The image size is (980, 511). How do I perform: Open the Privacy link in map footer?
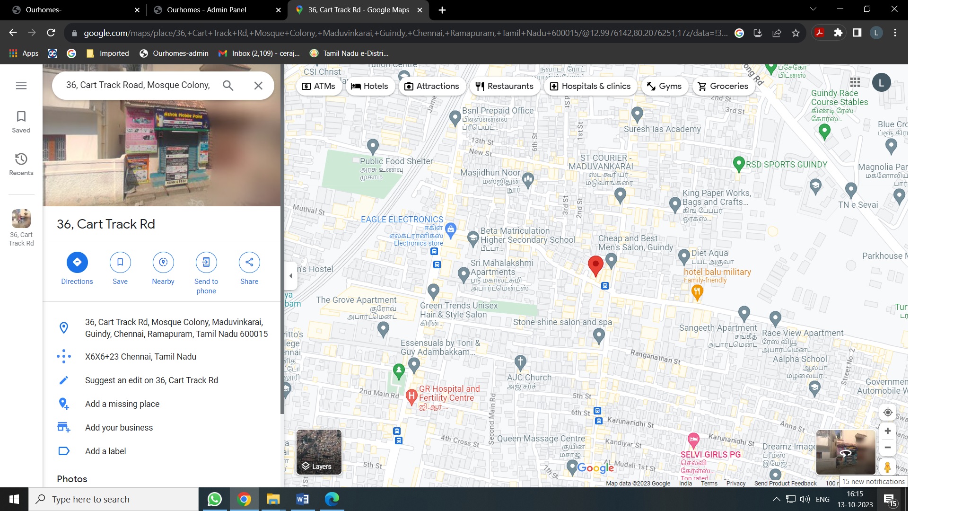click(x=735, y=483)
